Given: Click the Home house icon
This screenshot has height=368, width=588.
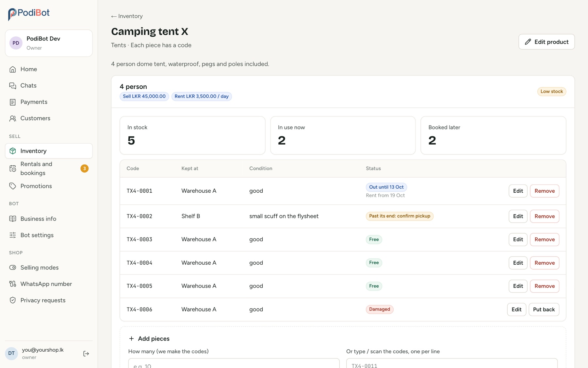Looking at the screenshot, I should pyautogui.click(x=13, y=69).
